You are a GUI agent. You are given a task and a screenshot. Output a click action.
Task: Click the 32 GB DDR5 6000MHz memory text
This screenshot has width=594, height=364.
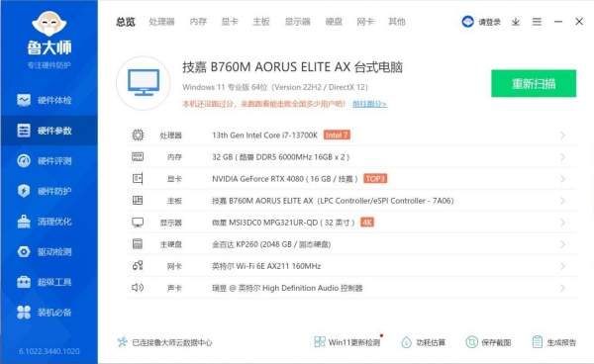coord(281,157)
